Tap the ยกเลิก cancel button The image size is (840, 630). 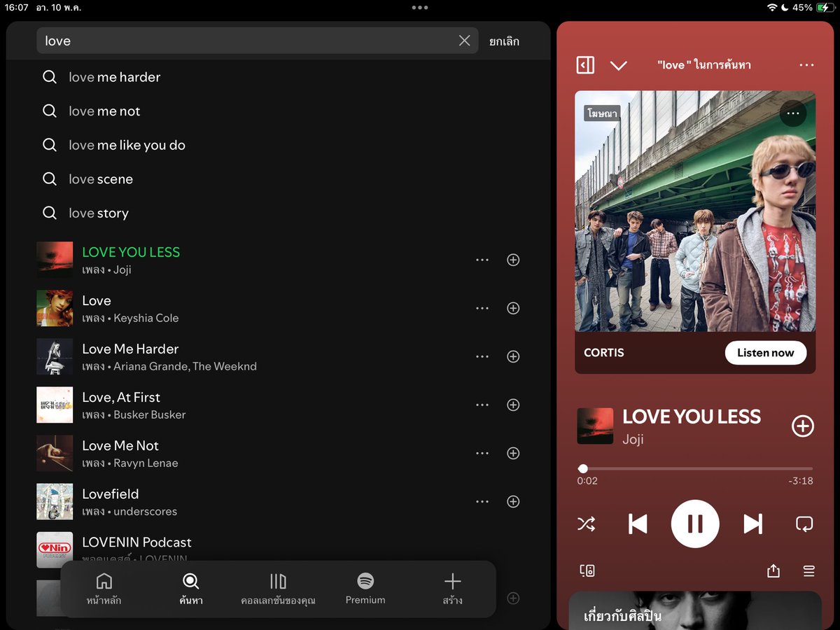pyautogui.click(x=504, y=41)
